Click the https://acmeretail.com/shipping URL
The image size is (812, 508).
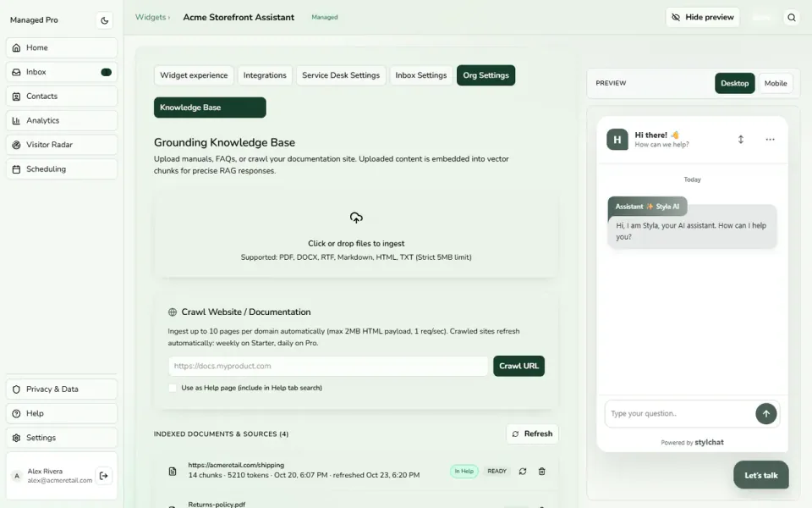pyautogui.click(x=236, y=465)
